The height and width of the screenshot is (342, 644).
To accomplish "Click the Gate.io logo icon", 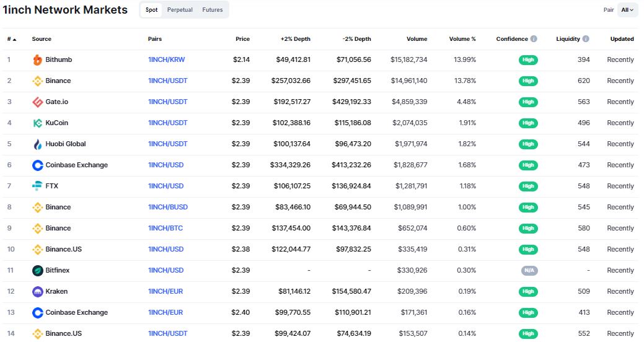I will 37,102.
